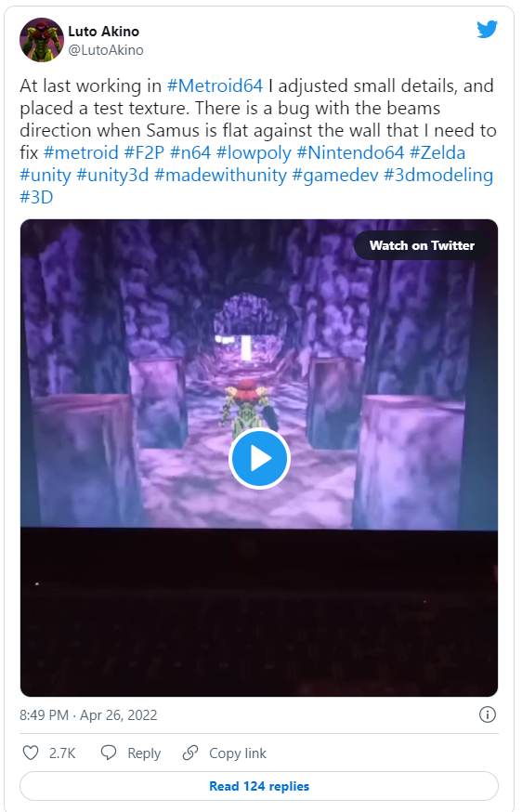
Task: Open the #Metroid64 hashtag link
Action: 215,85
